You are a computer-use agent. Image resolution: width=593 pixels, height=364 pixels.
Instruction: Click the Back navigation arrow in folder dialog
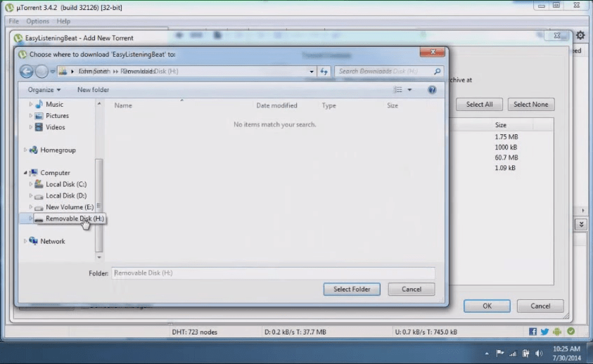pos(27,71)
